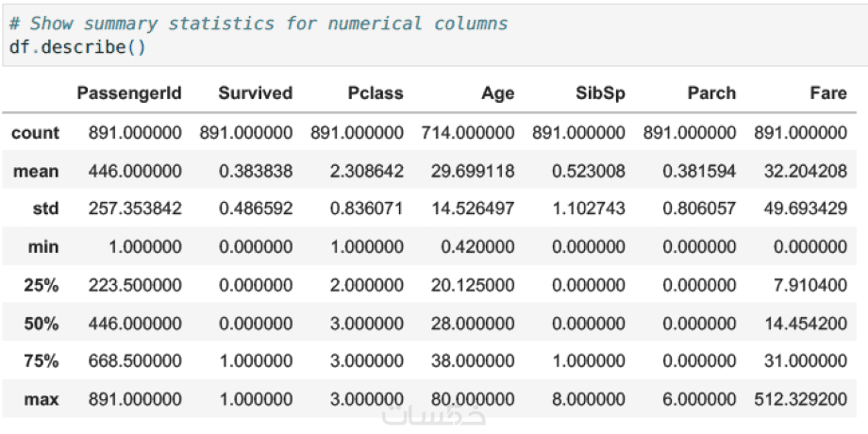Click the Survived column header
The height and width of the screenshot is (434, 868).
pyautogui.click(x=255, y=93)
